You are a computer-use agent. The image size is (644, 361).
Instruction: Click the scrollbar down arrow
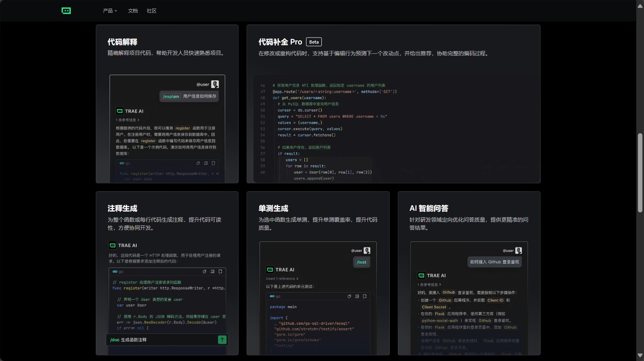640,356
